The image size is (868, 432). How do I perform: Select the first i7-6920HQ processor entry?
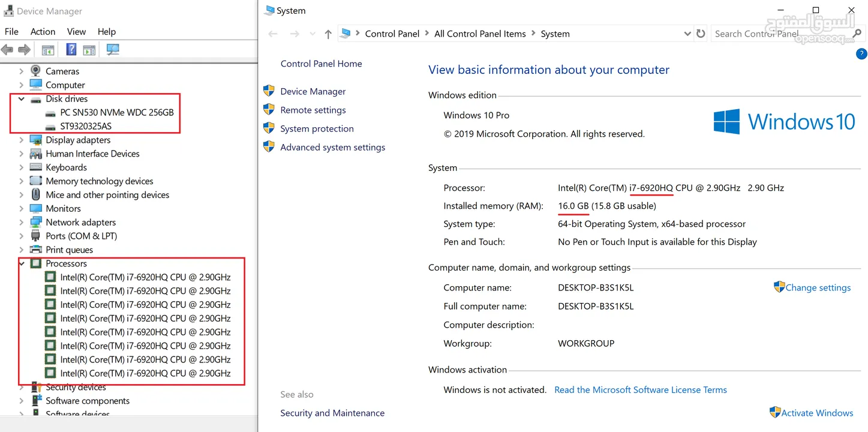(x=145, y=277)
